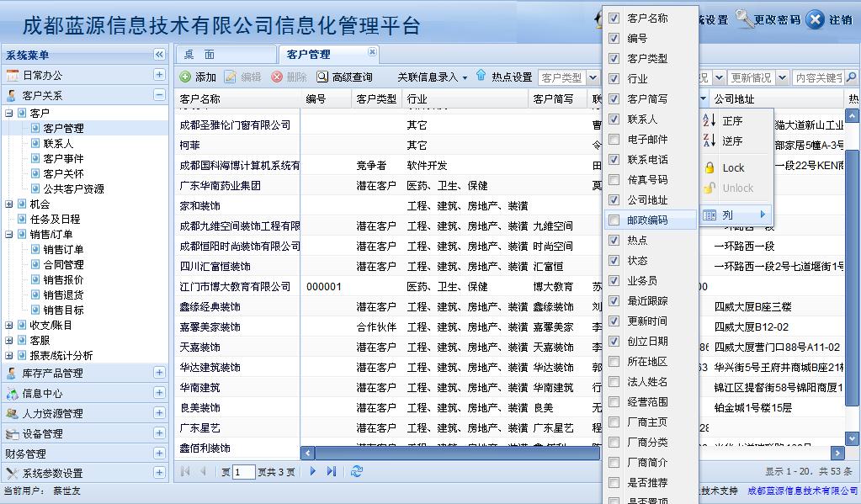Enable the 电子邮件 column checkbox

point(614,140)
